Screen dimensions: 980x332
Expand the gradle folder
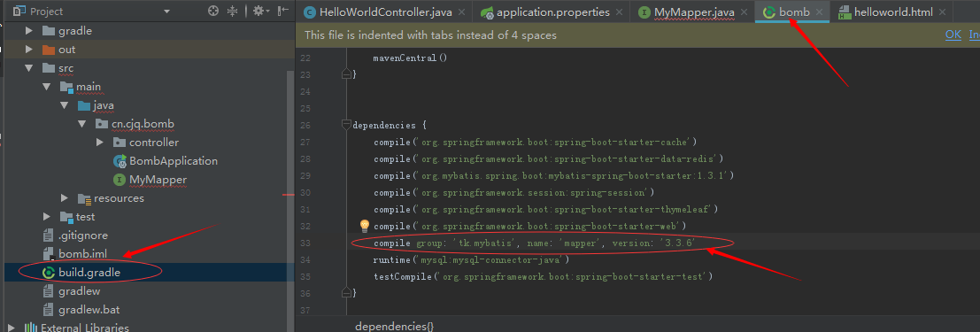pyautogui.click(x=28, y=31)
